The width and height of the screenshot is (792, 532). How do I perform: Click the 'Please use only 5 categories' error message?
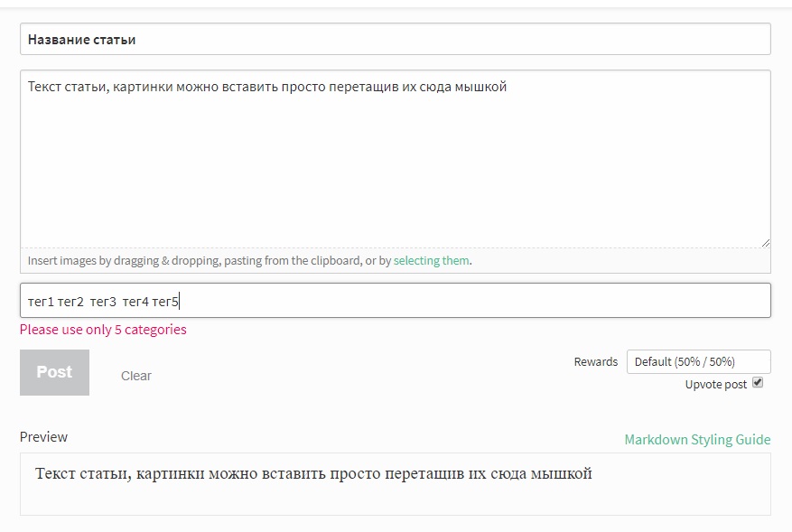pyautogui.click(x=103, y=330)
